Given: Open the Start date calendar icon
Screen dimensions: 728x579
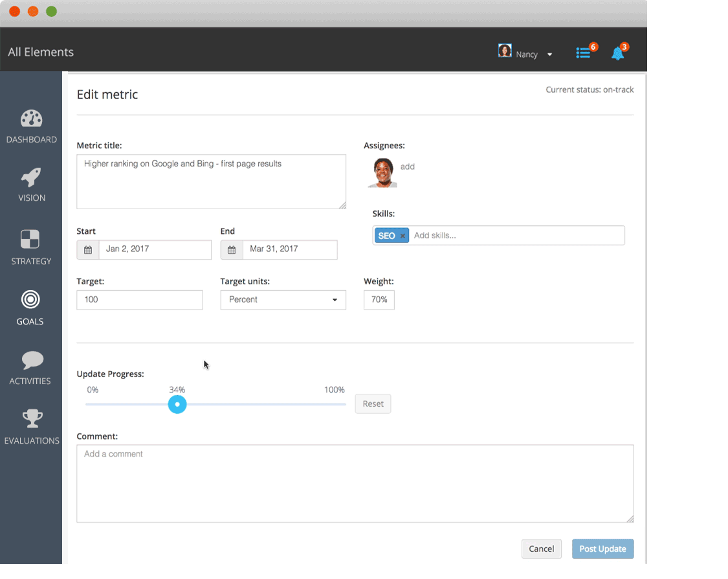Looking at the screenshot, I should 88,250.
